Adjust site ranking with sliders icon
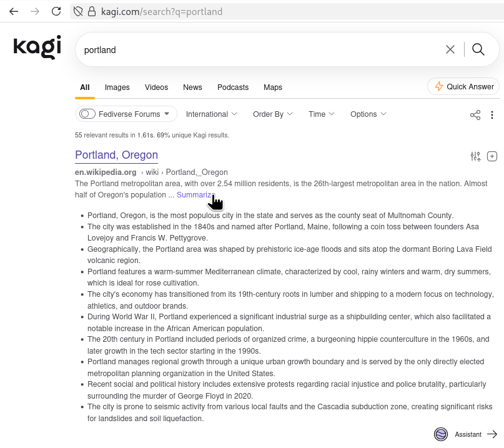 475,156
